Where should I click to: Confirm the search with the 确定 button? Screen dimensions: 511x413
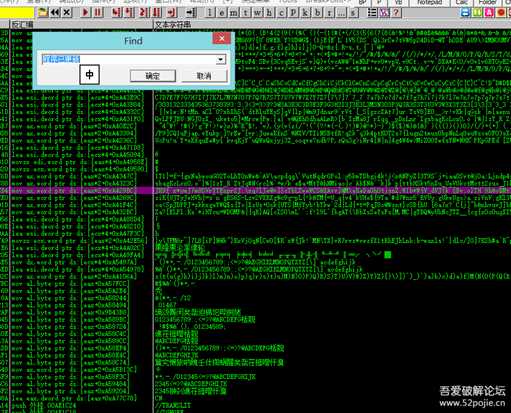point(153,76)
